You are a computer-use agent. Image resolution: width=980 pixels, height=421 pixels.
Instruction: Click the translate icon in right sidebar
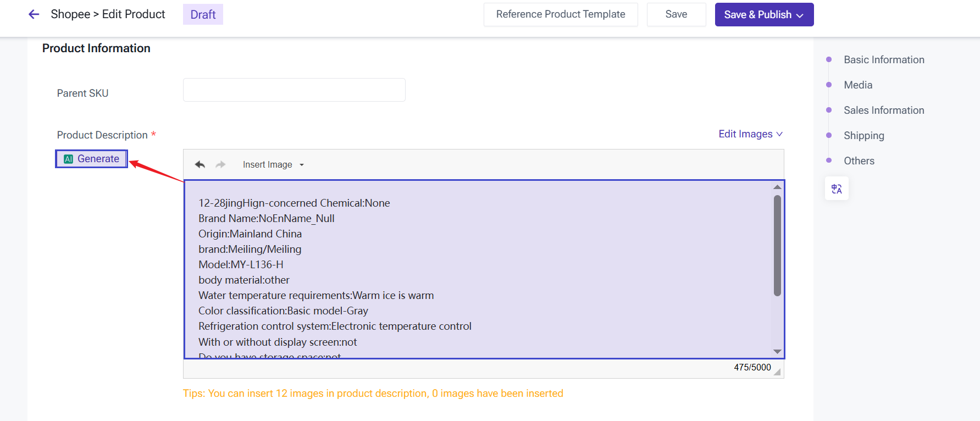837,189
